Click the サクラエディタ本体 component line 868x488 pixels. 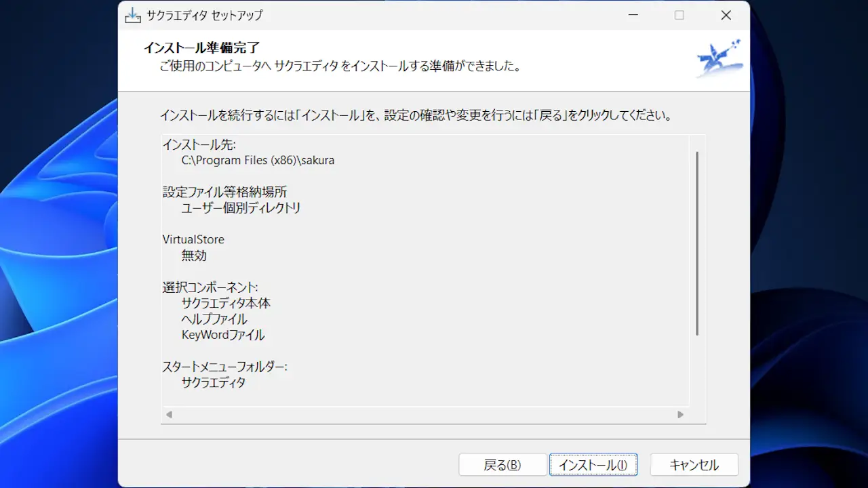point(226,303)
